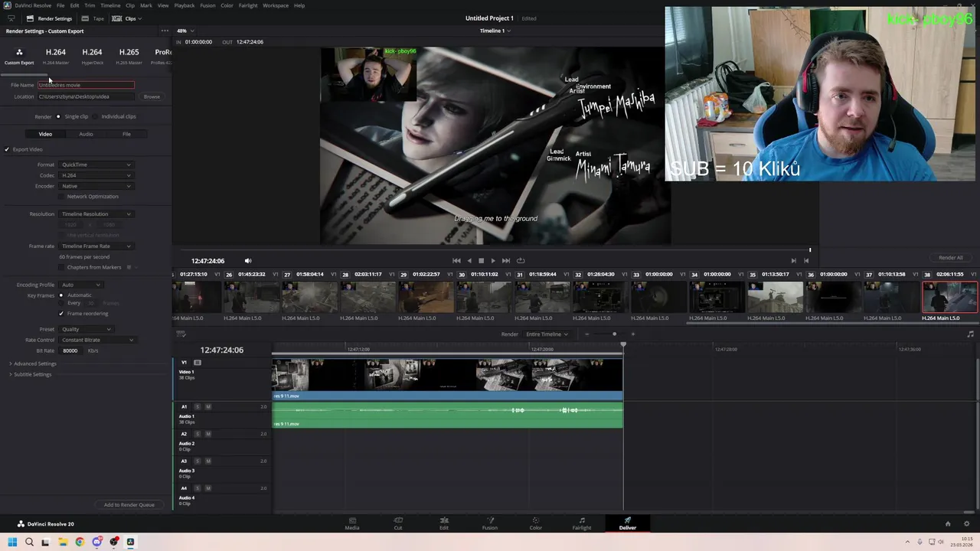
Task: Open the File menu
Action: (x=60, y=5)
